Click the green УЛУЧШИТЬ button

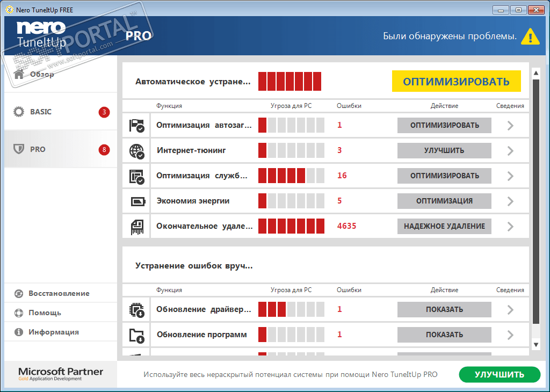500,375
